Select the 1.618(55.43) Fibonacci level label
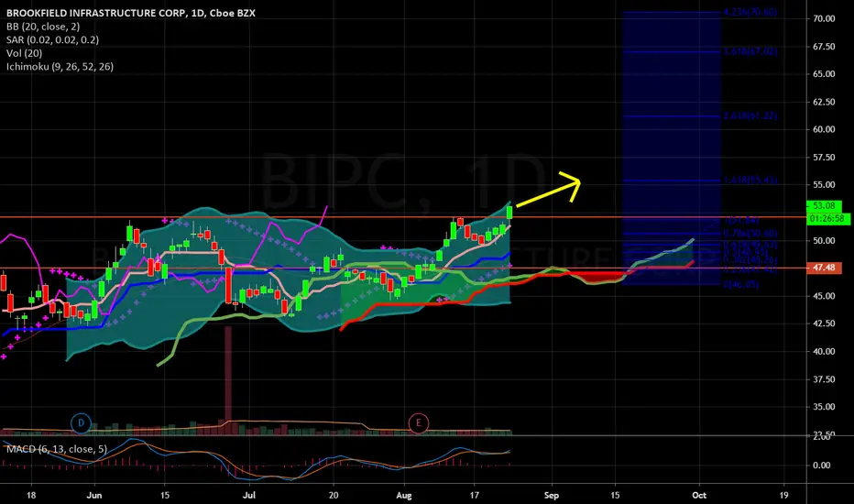This screenshot has height=504, width=854. coord(750,180)
